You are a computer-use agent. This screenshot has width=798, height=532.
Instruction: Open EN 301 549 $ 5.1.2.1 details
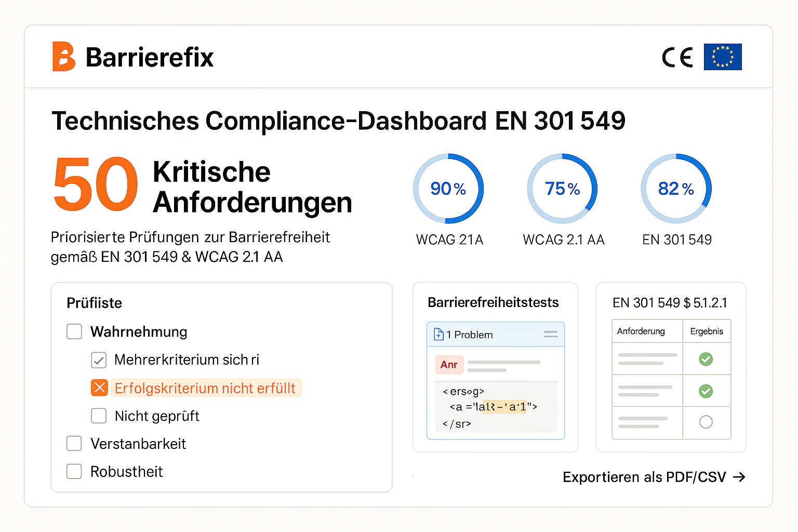click(x=670, y=302)
